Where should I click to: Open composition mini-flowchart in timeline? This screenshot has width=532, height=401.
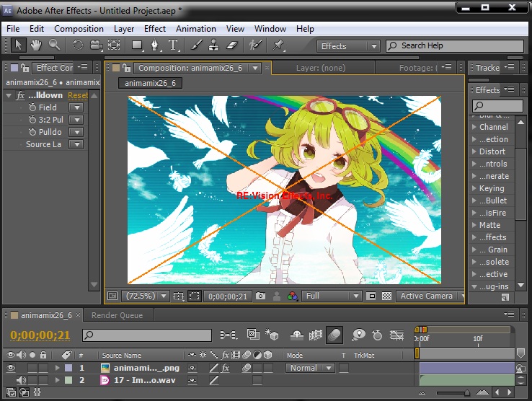click(229, 335)
